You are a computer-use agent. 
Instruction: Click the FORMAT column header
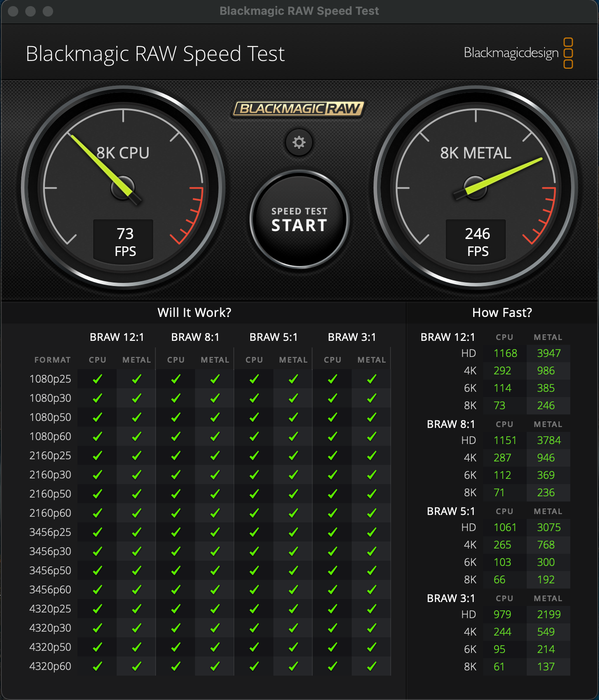(x=52, y=360)
